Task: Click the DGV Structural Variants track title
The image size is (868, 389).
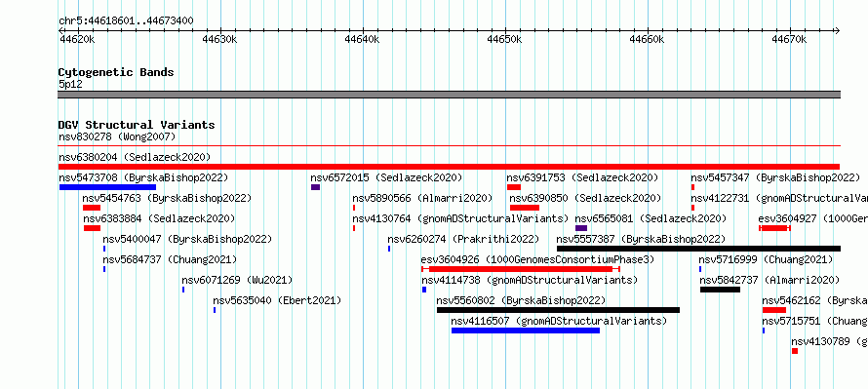Action: (137, 125)
